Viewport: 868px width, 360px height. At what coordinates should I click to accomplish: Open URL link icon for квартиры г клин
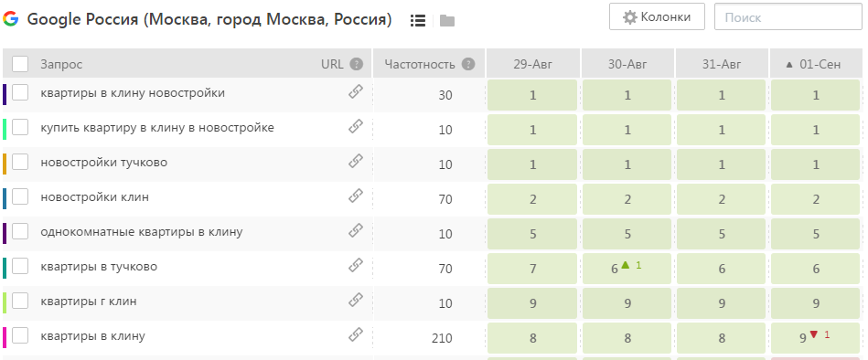click(x=356, y=301)
